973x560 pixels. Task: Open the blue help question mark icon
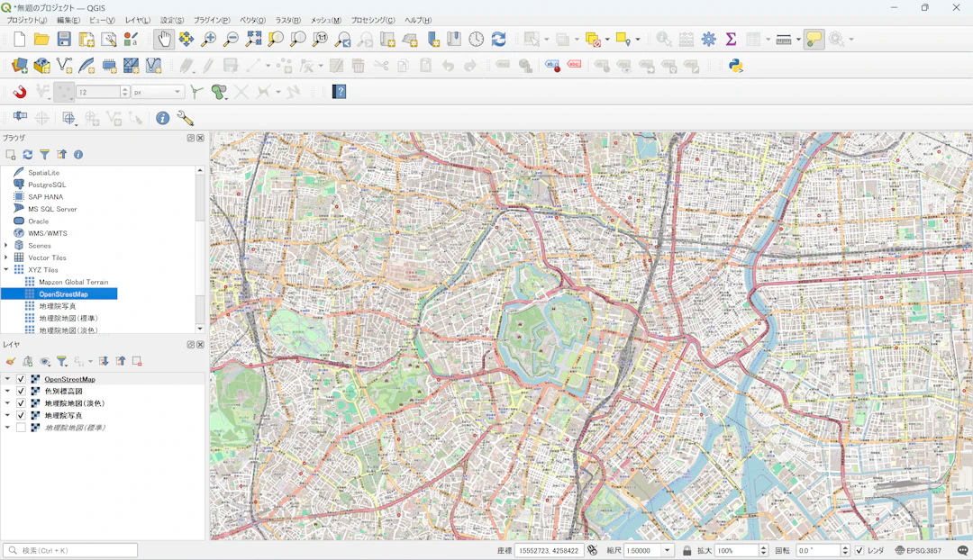pos(339,92)
